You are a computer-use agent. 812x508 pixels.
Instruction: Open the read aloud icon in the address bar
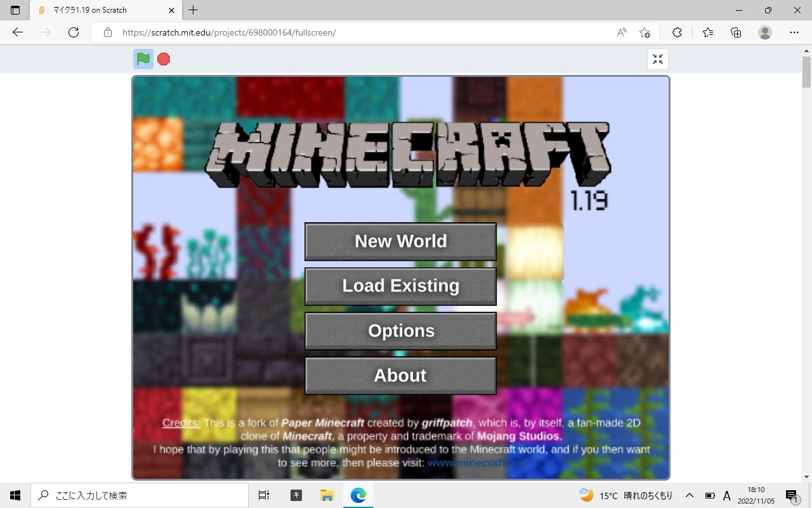coord(622,32)
